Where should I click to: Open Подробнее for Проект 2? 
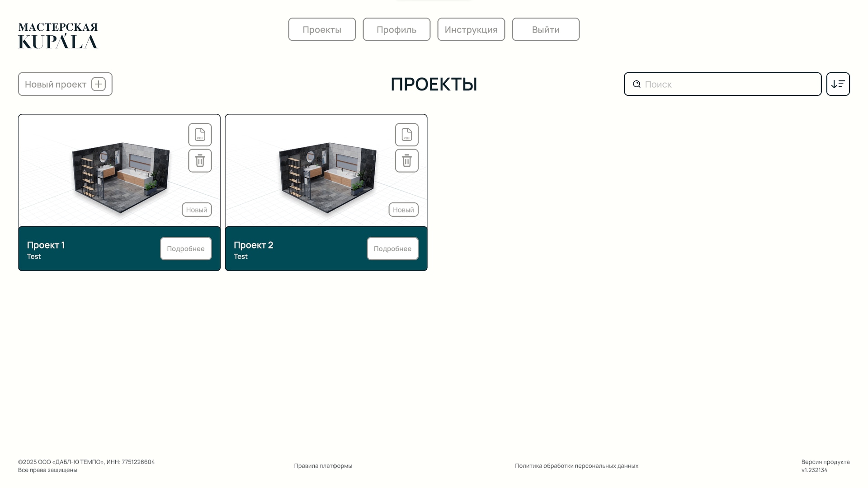[392, 249]
